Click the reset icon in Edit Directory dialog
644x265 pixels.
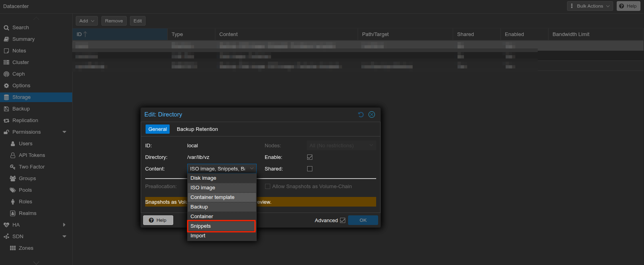pyautogui.click(x=361, y=114)
